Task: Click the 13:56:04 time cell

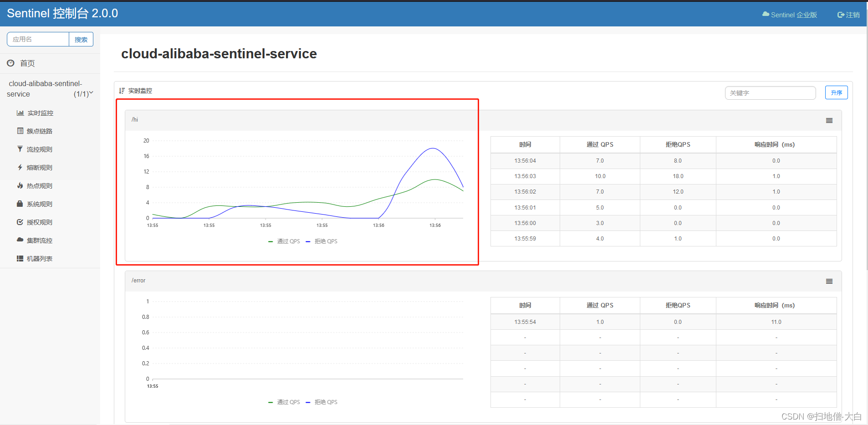Action: (x=525, y=161)
